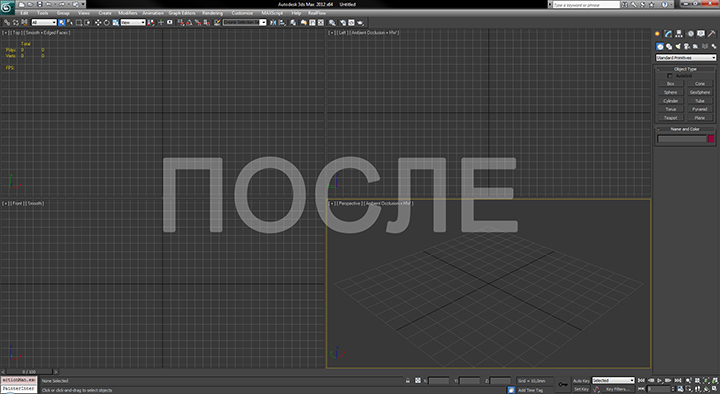This screenshot has width=720, height=394.
Task: Activate the Select and Rotate tool
Action: tap(107, 22)
